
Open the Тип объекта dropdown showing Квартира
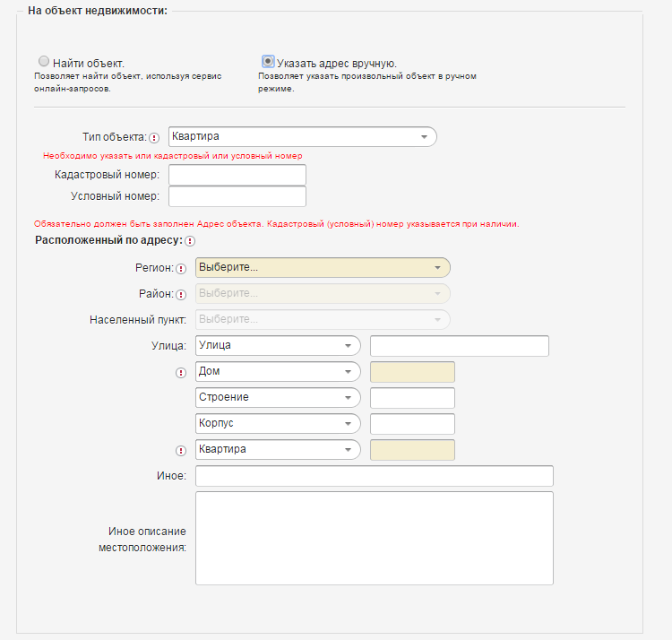[303, 137]
